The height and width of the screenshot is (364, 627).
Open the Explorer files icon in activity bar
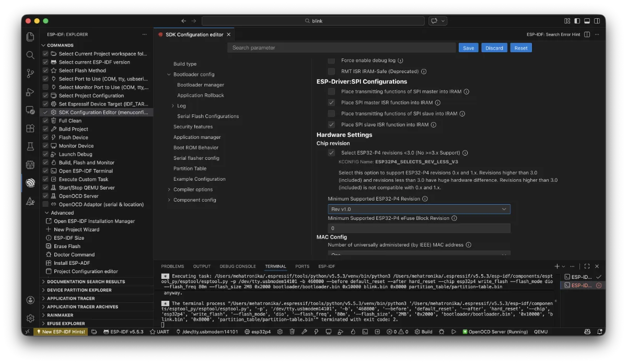point(30,37)
